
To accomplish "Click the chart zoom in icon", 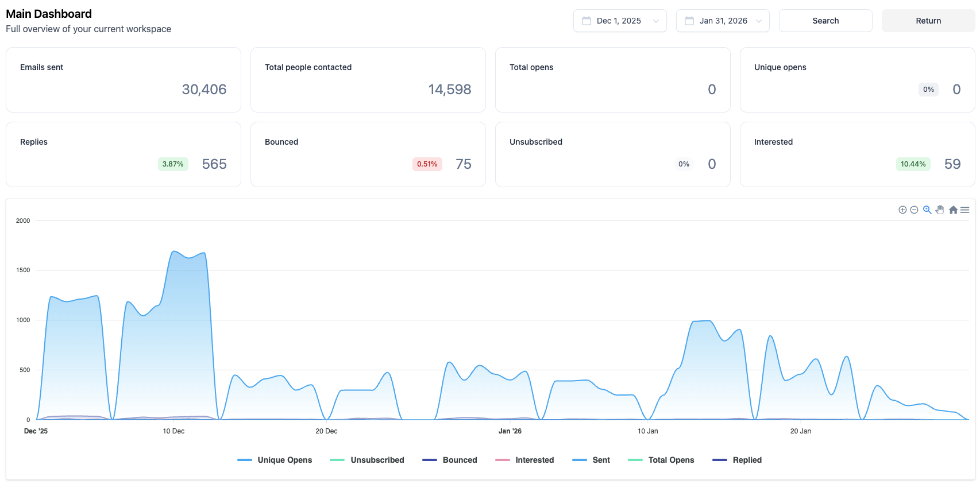I will point(902,210).
